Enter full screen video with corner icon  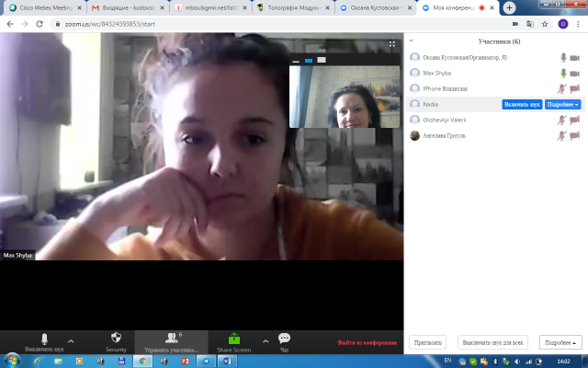coord(392,44)
